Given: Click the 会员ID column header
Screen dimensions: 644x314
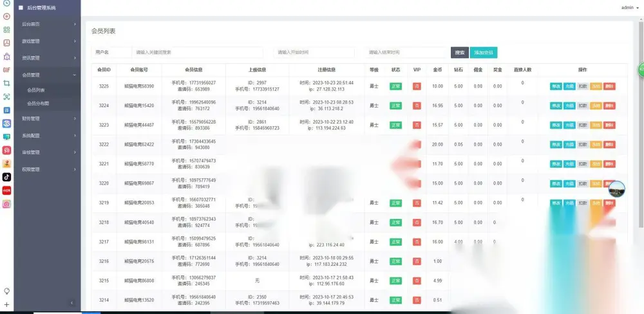Looking at the screenshot, I should pos(104,69).
